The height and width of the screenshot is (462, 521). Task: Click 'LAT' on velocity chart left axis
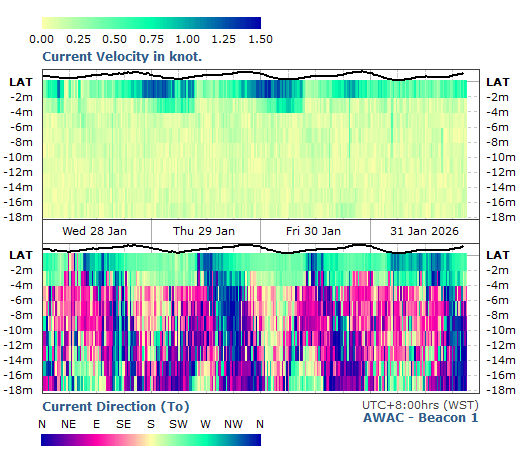(x=21, y=82)
